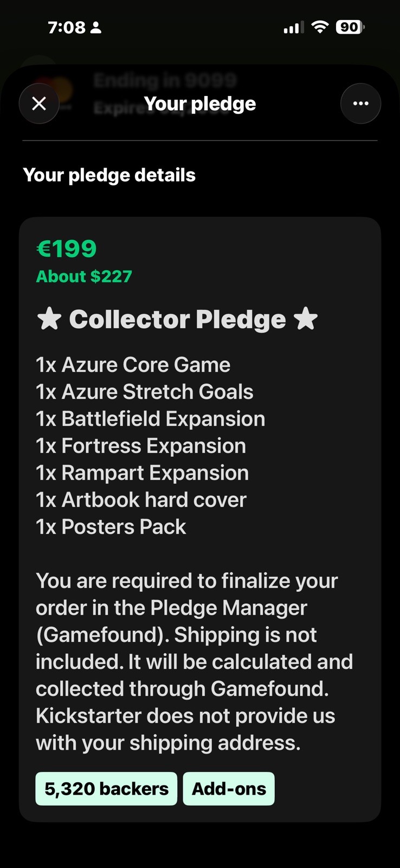Tap the 1x Artbook hard cover line

coord(141,500)
